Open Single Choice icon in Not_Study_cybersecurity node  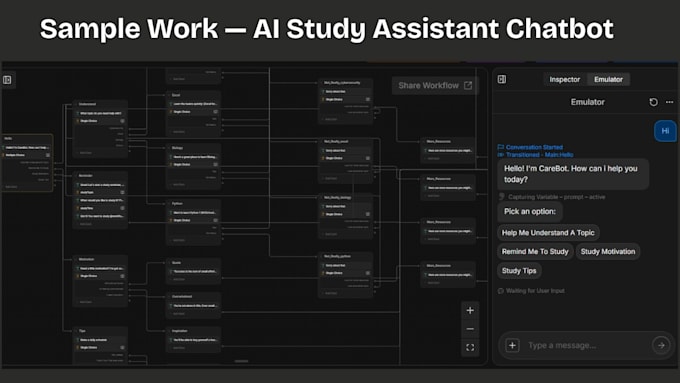(x=368, y=99)
